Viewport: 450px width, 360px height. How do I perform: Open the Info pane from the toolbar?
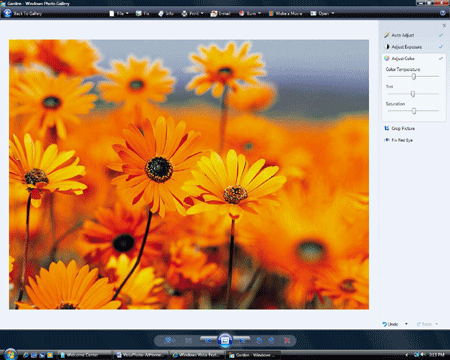[166, 13]
